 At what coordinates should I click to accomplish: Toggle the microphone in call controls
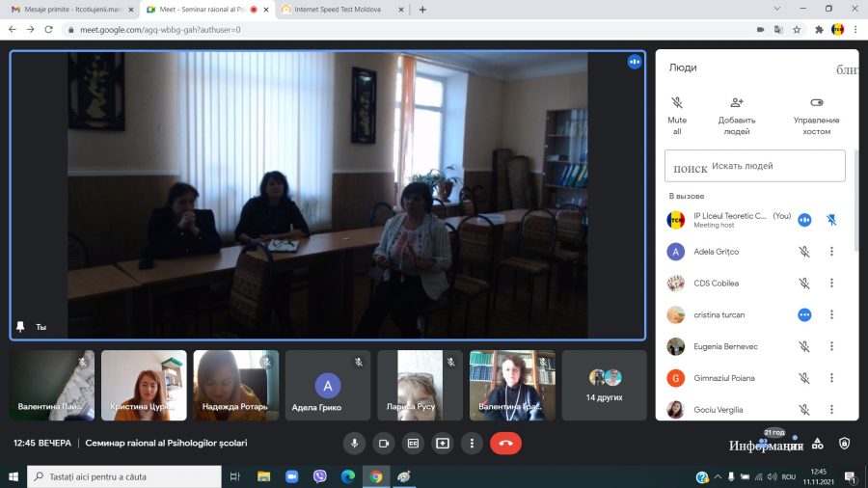354,444
